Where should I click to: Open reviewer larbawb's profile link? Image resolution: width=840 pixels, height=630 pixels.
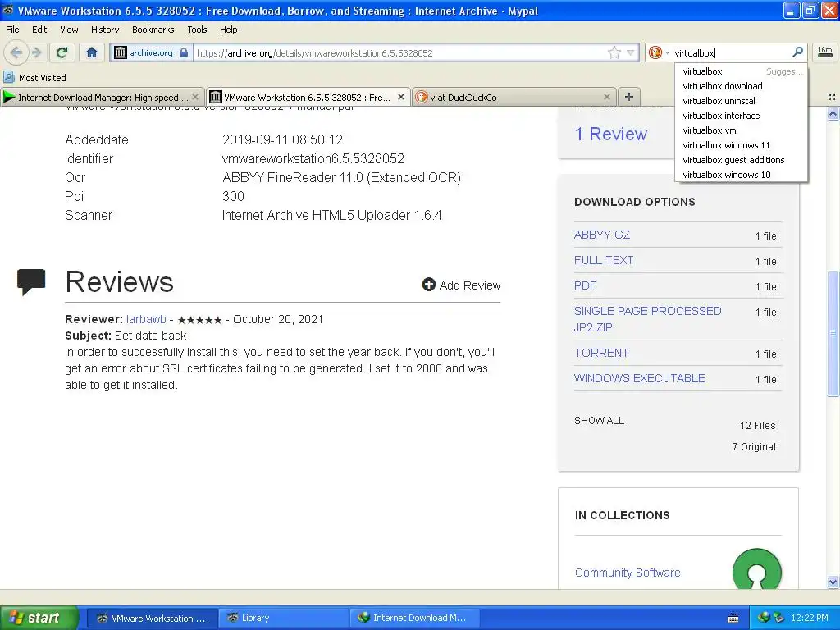pyautogui.click(x=146, y=319)
